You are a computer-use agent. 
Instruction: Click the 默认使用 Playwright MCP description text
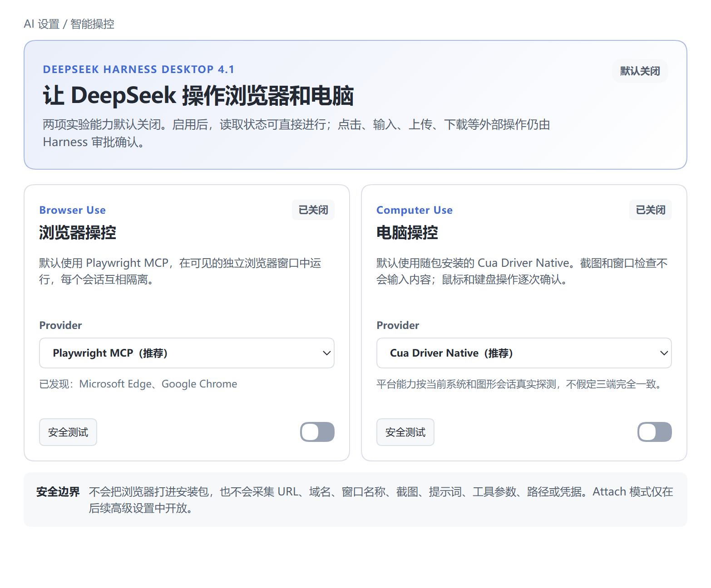[x=180, y=271]
